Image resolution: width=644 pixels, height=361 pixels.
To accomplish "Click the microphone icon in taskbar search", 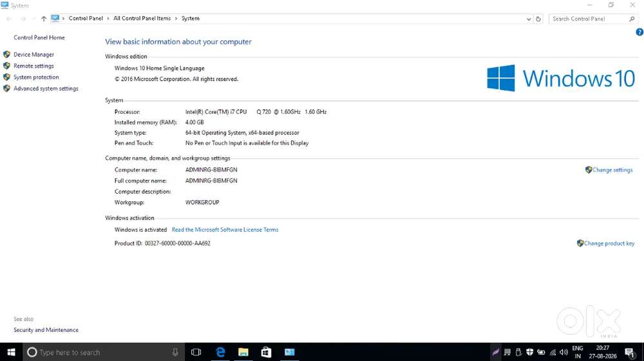I will click(175, 353).
